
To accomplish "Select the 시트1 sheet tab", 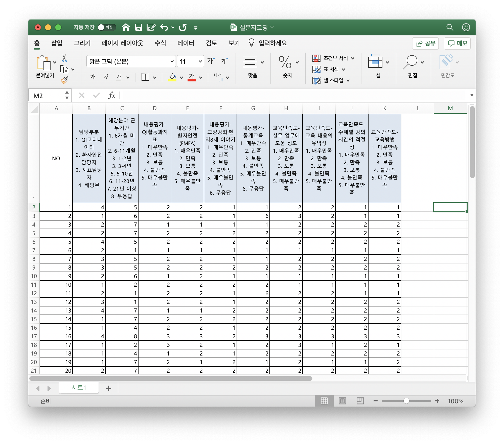I will [79, 388].
